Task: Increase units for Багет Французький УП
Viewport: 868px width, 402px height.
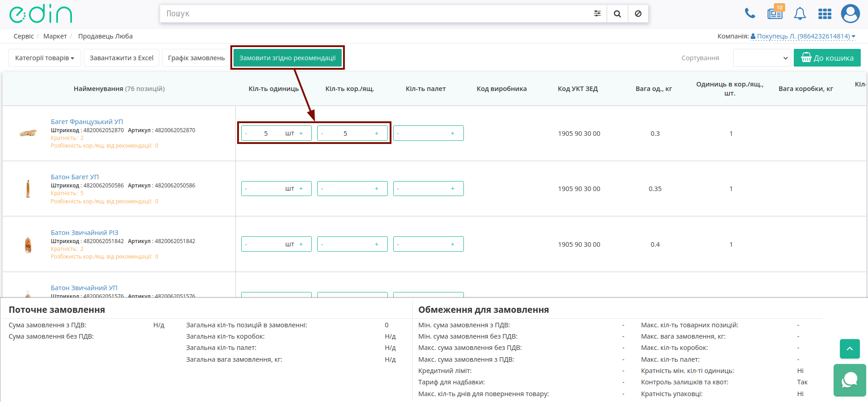Action: click(301, 133)
